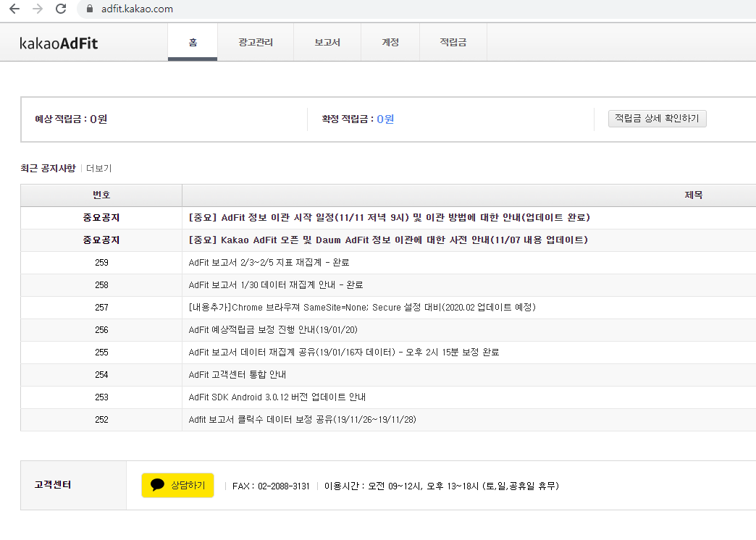Click the kakaoAdFit logo
Screen dimensions: 756x540
(x=59, y=43)
